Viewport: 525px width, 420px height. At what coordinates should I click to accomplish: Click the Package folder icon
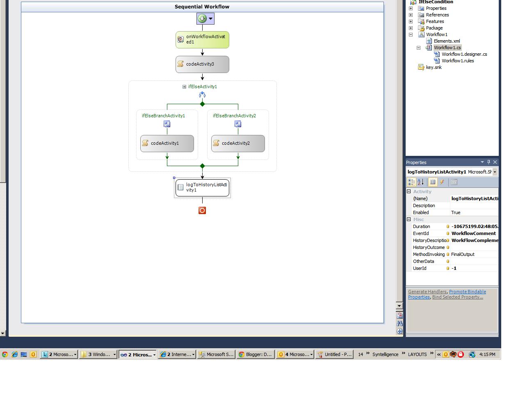(421, 28)
